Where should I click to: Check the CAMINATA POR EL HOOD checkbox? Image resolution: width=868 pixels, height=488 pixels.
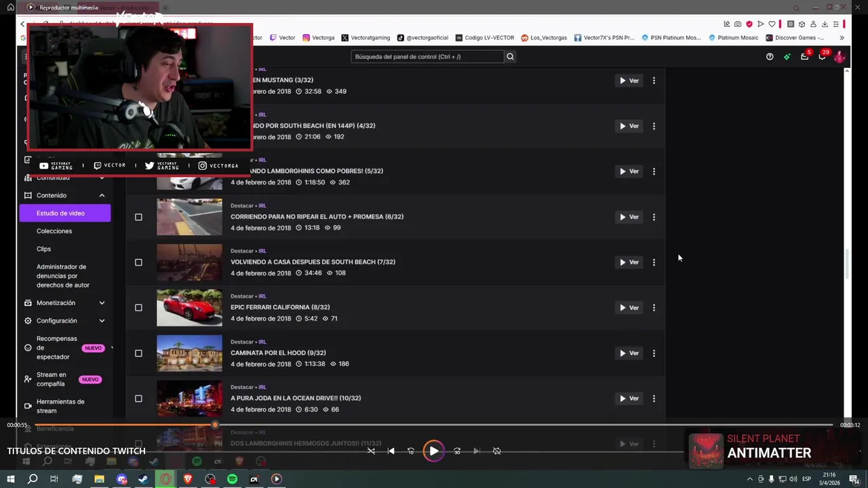tap(138, 353)
